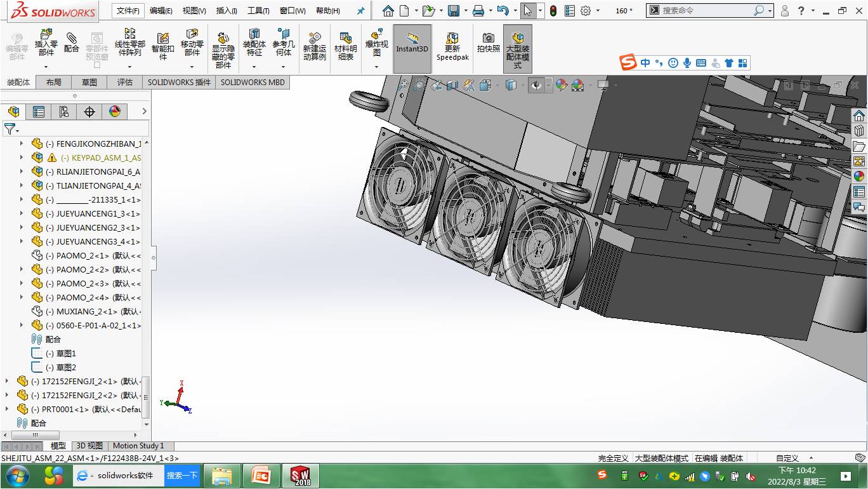The image size is (868, 489).
Task: Click the 配合 (Mate) paperclip tool
Action: (72, 43)
